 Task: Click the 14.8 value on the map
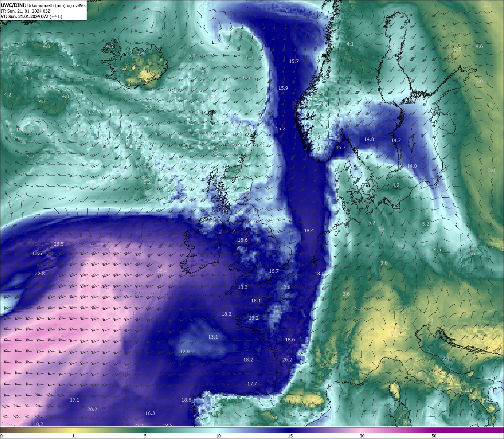(x=369, y=139)
